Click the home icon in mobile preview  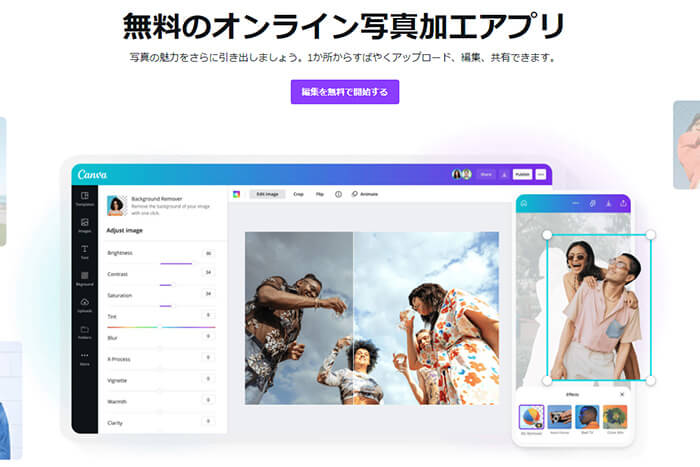523,203
